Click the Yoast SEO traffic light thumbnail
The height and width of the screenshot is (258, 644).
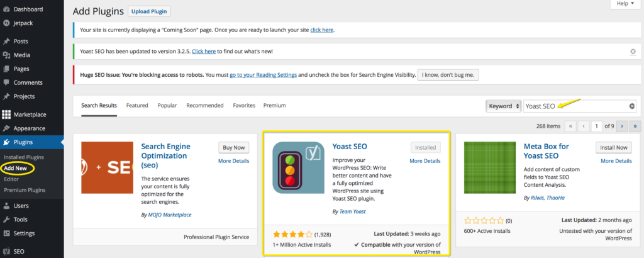[x=298, y=167]
